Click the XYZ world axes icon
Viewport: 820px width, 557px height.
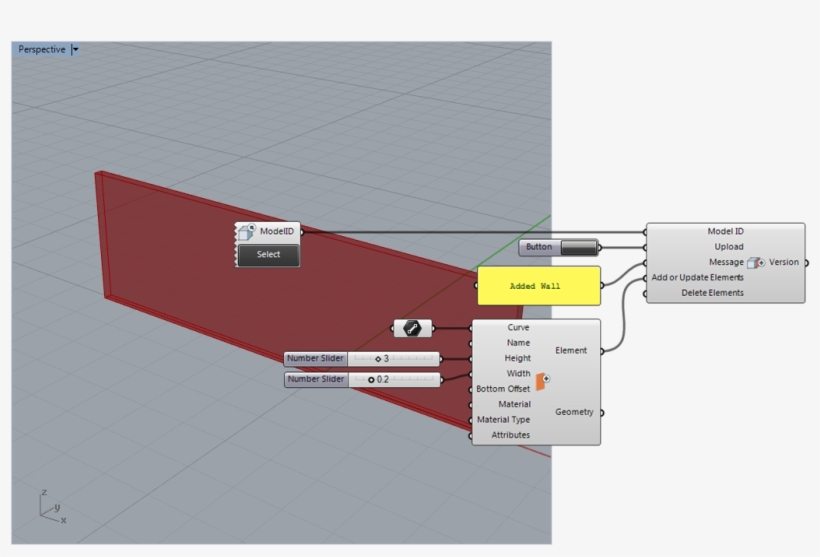click(52, 508)
